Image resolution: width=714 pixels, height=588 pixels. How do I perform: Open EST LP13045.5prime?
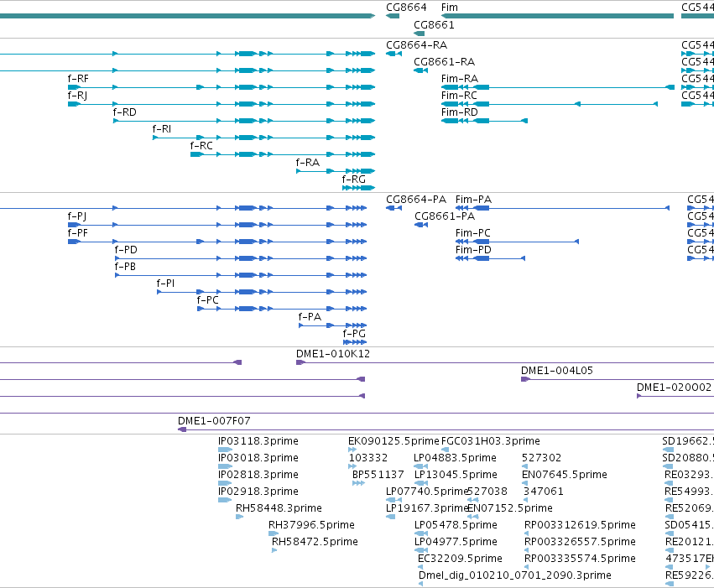[x=420, y=483]
